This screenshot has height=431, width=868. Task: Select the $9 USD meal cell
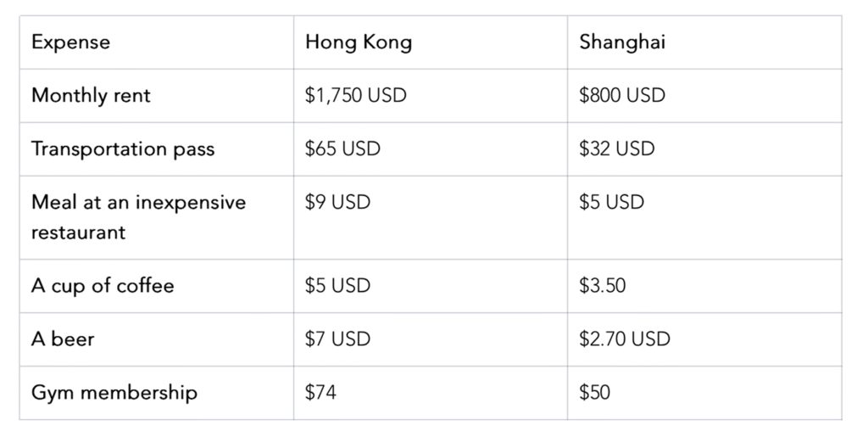(338, 203)
